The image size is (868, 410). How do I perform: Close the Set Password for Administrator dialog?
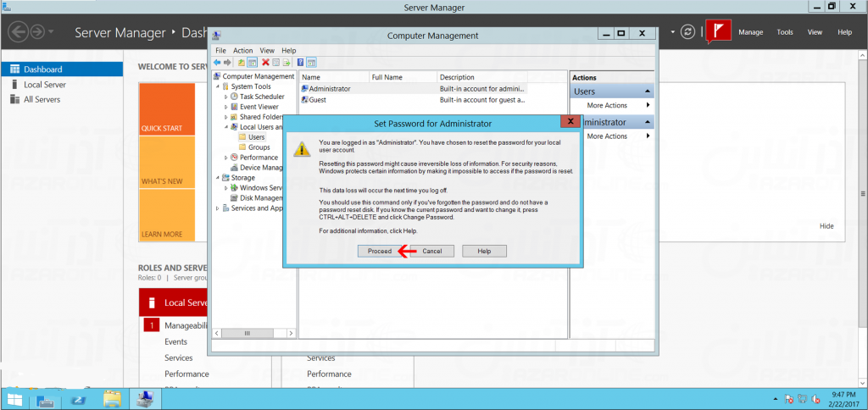(x=570, y=121)
